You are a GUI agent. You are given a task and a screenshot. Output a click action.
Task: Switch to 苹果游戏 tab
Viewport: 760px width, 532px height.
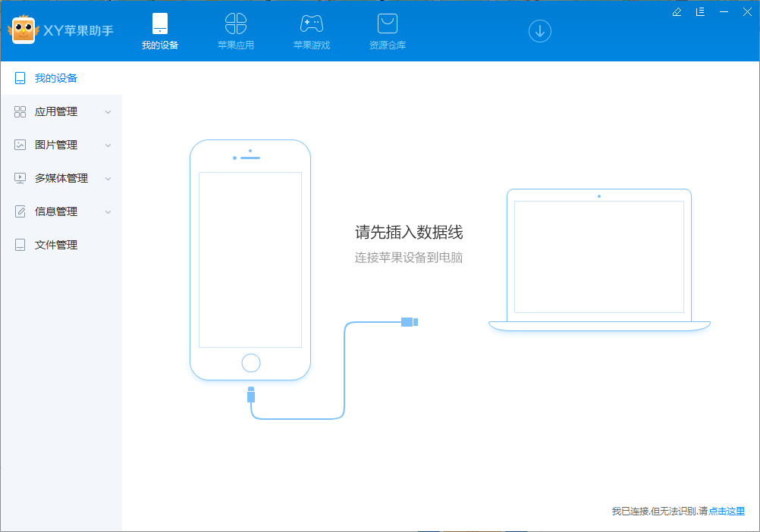coord(312,32)
